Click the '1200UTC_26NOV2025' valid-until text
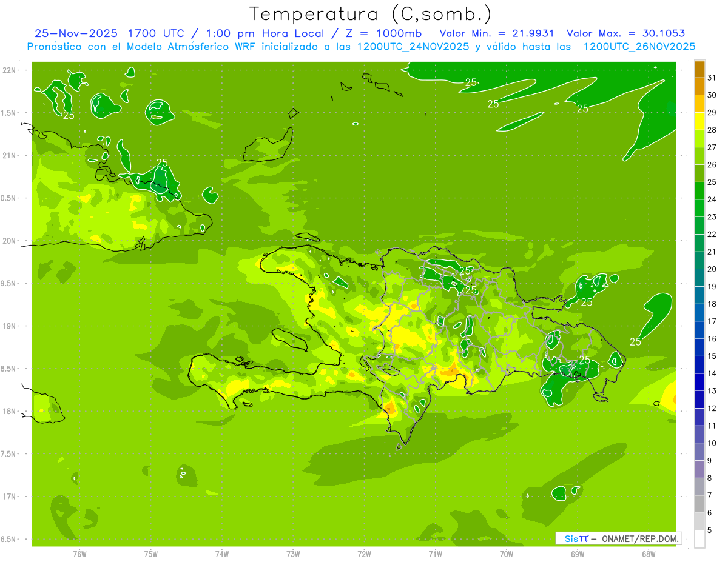 [x=639, y=47]
